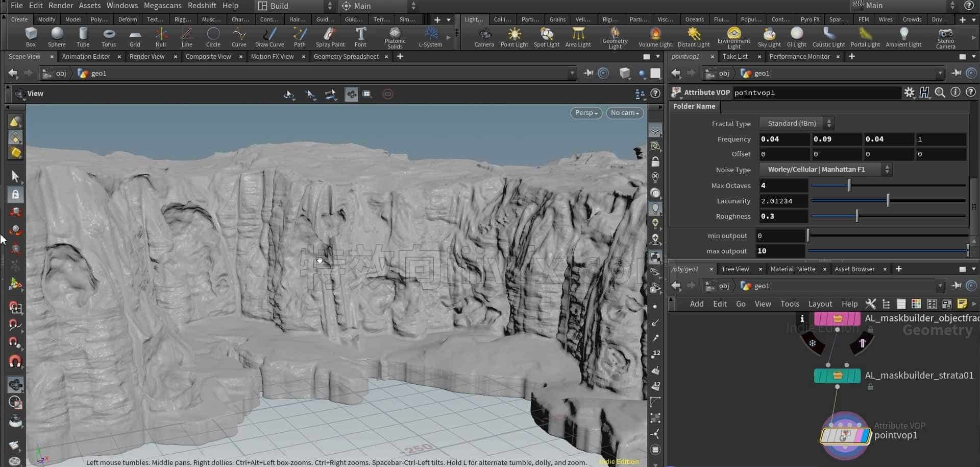This screenshot has width=980, height=467.
Task: Add a Sky Light
Action: tap(769, 37)
